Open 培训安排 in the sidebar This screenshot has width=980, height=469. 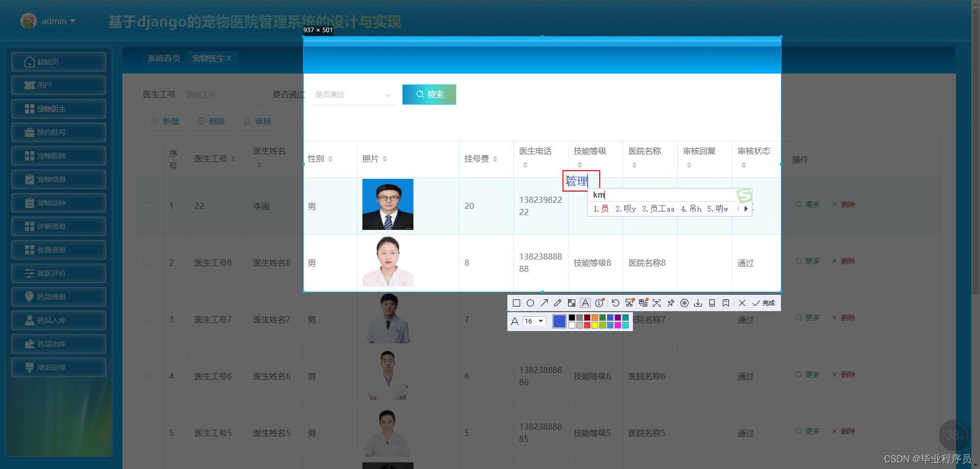coord(59,367)
